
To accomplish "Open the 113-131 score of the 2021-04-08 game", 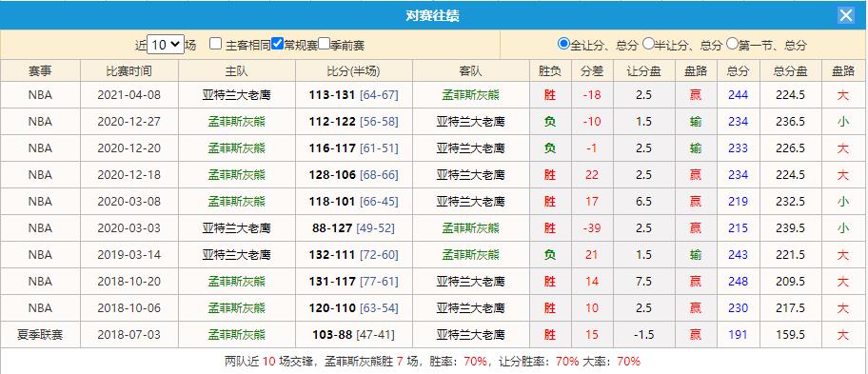I will pyautogui.click(x=332, y=95).
